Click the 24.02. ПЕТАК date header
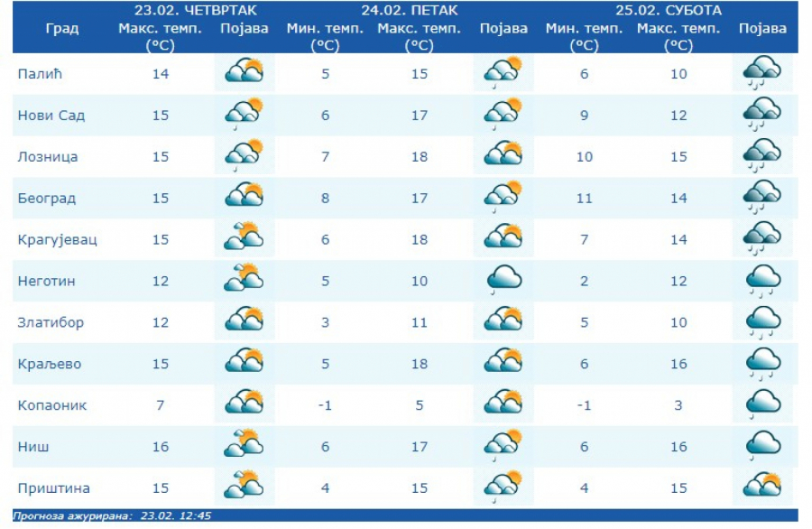Image resolution: width=812 pixels, height=529 pixels. click(x=409, y=11)
